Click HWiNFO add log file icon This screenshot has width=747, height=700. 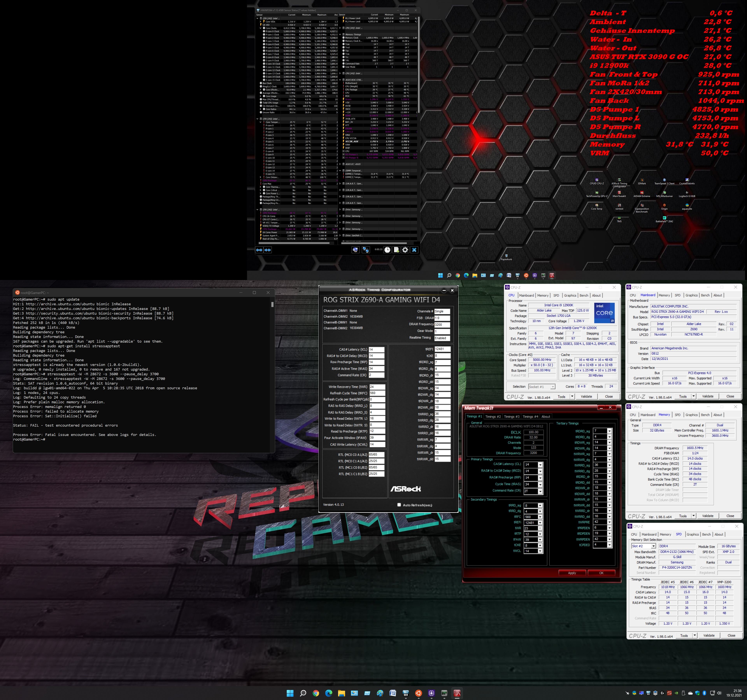[396, 250]
